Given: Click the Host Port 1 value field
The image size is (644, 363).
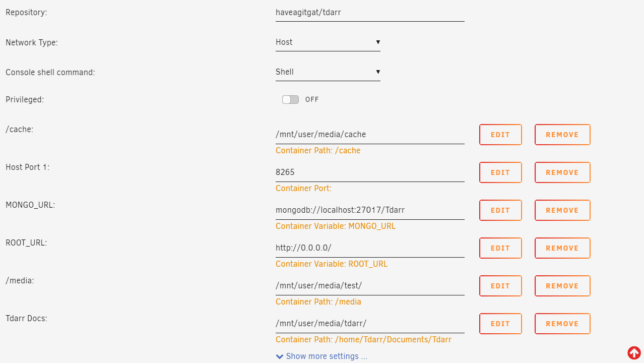Looking at the screenshot, I should click(369, 172).
